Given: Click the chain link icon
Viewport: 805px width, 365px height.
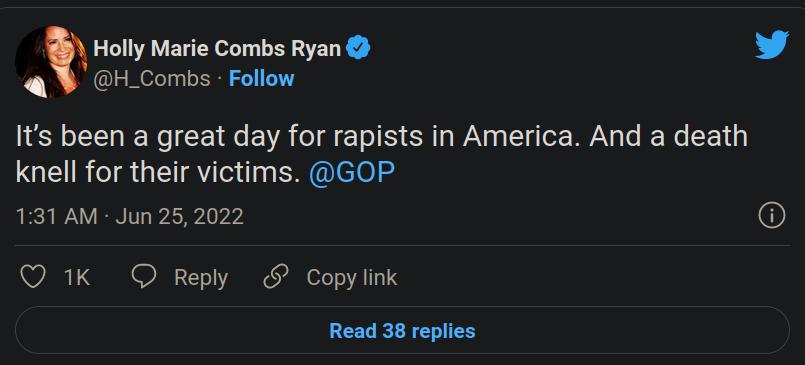Looking at the screenshot, I should pyautogui.click(x=276, y=277).
